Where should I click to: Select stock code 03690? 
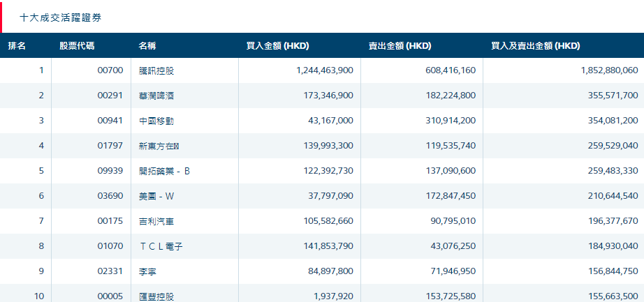click(110, 196)
